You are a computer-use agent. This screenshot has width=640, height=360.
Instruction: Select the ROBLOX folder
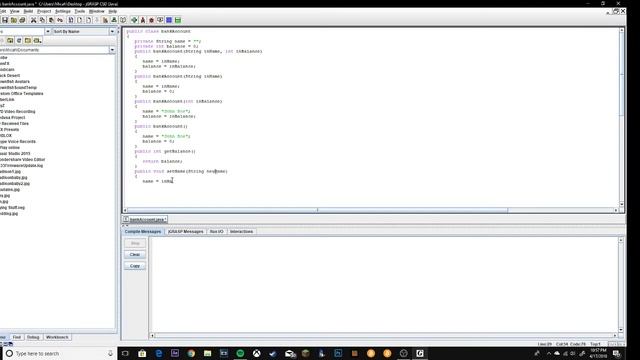coord(6,136)
